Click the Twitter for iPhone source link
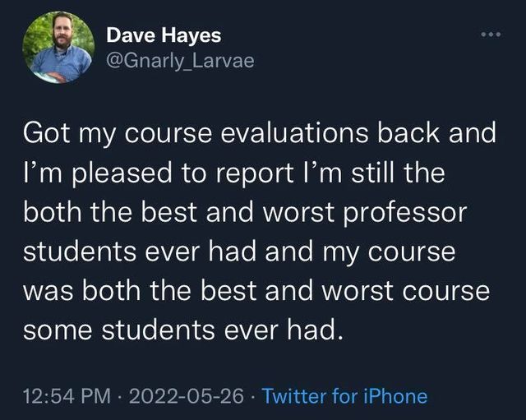The width and height of the screenshot is (526, 420). [344, 396]
